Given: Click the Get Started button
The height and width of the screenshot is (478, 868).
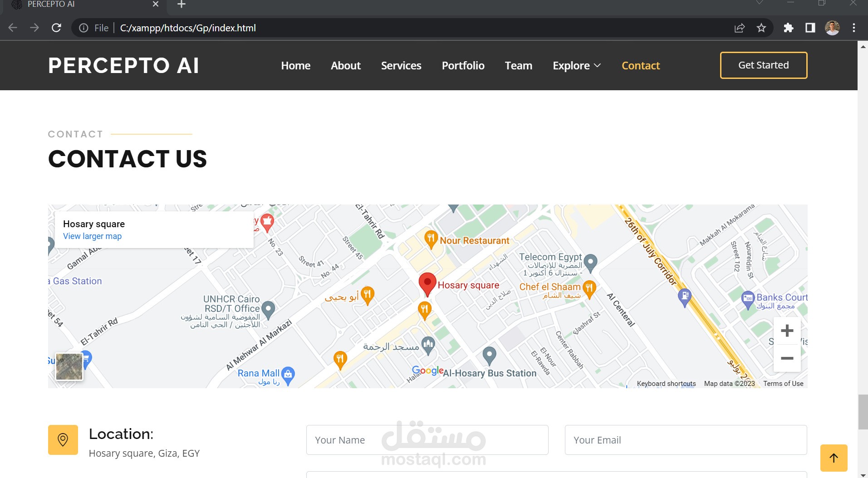Looking at the screenshot, I should tap(764, 65).
